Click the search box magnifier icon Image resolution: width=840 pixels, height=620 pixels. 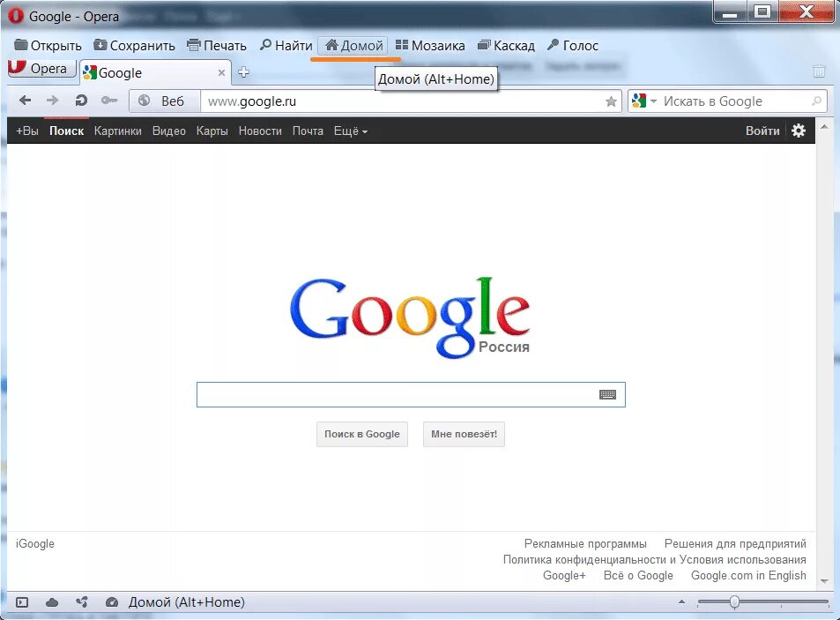pos(816,101)
